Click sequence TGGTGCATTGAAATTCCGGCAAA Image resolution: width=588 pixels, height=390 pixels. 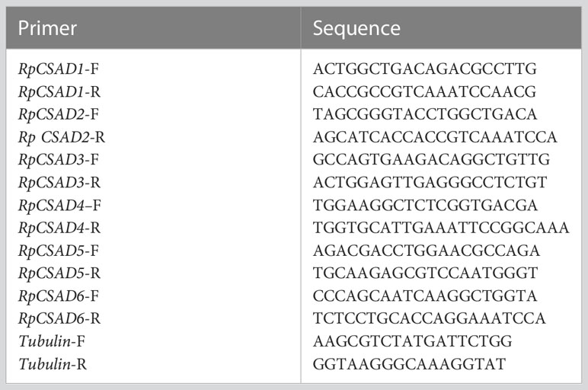(x=441, y=228)
